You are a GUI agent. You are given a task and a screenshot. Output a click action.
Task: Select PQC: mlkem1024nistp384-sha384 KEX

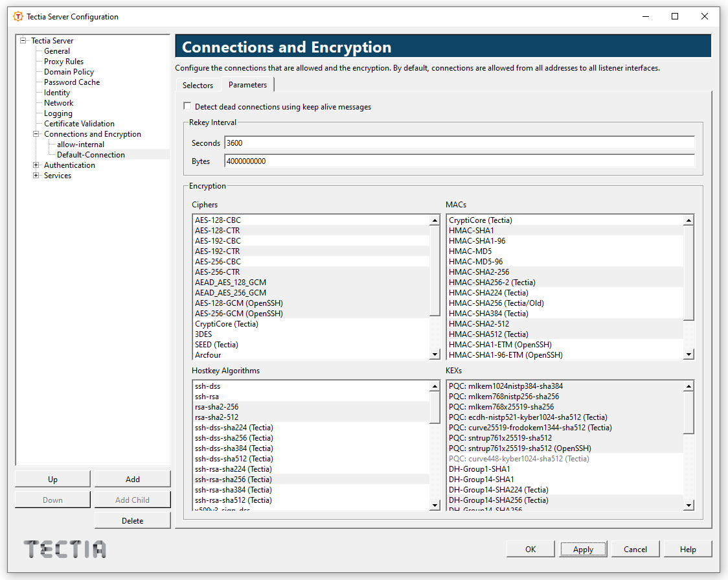(x=565, y=386)
